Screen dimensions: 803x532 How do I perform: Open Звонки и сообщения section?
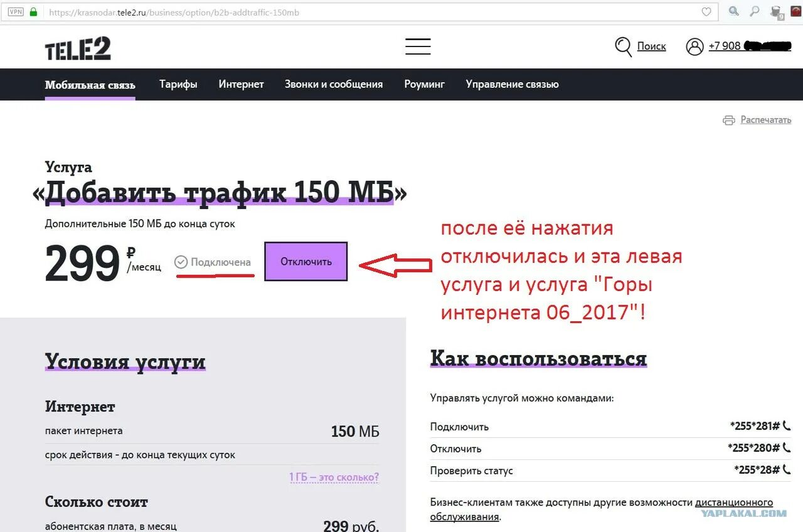coord(334,84)
